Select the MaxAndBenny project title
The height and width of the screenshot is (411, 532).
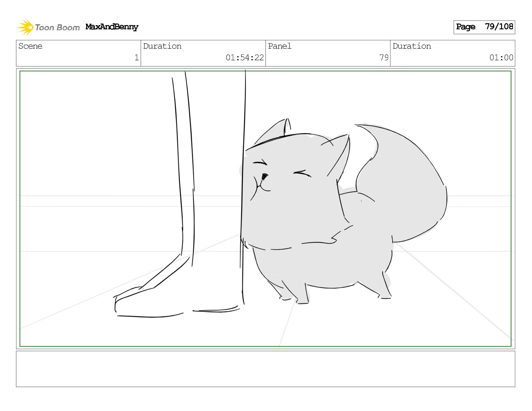(112, 27)
